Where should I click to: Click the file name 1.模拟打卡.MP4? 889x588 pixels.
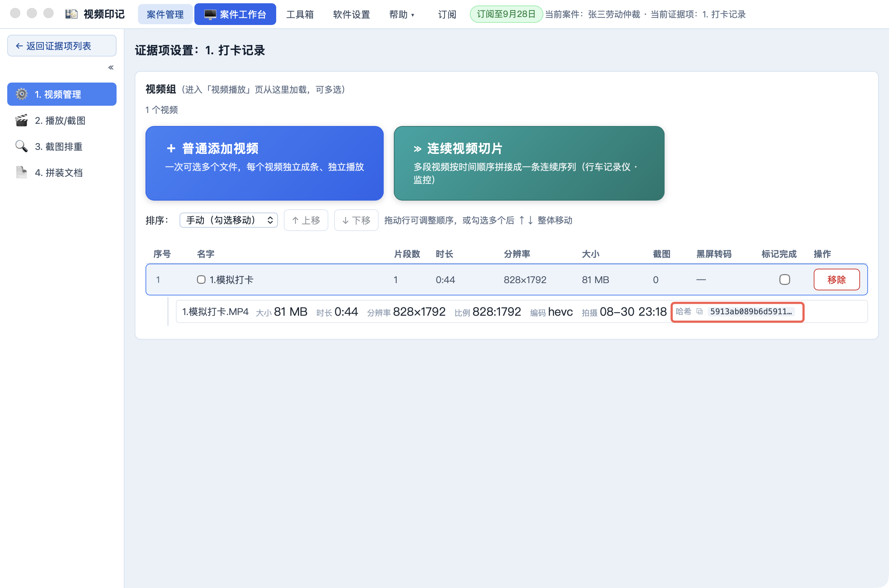tap(215, 312)
